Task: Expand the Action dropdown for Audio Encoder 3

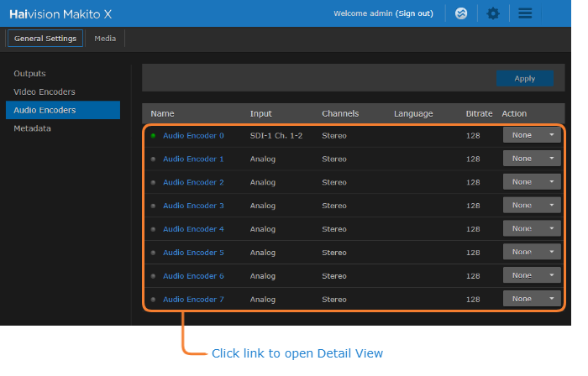Action: 531,205
